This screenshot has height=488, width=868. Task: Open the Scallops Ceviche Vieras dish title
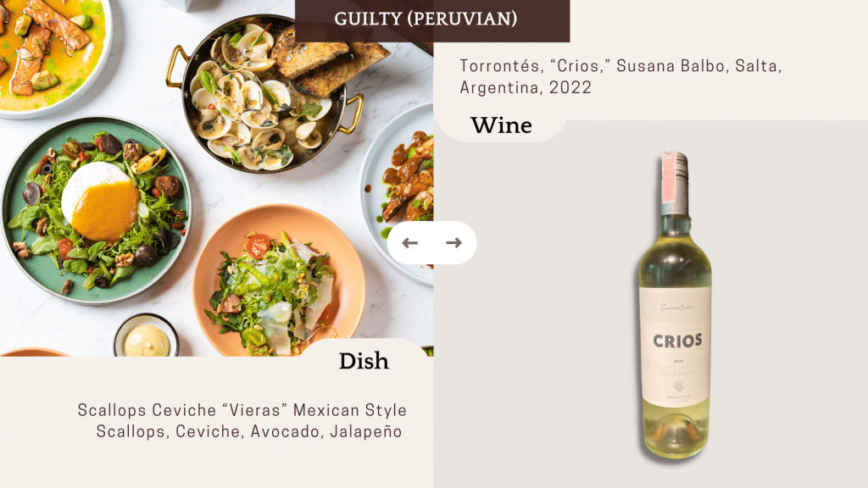242,410
